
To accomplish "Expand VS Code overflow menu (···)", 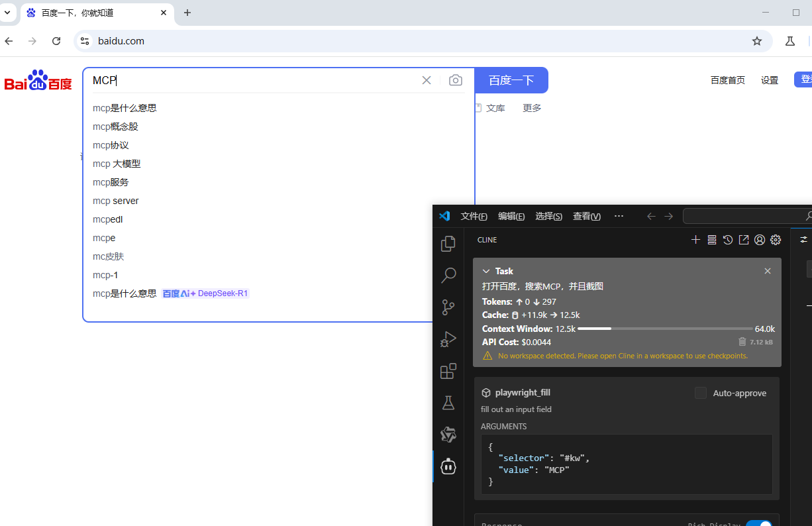I will click(619, 216).
